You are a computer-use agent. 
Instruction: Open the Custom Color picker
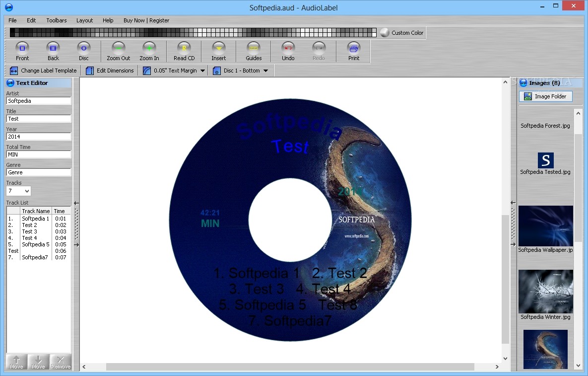[x=401, y=33]
